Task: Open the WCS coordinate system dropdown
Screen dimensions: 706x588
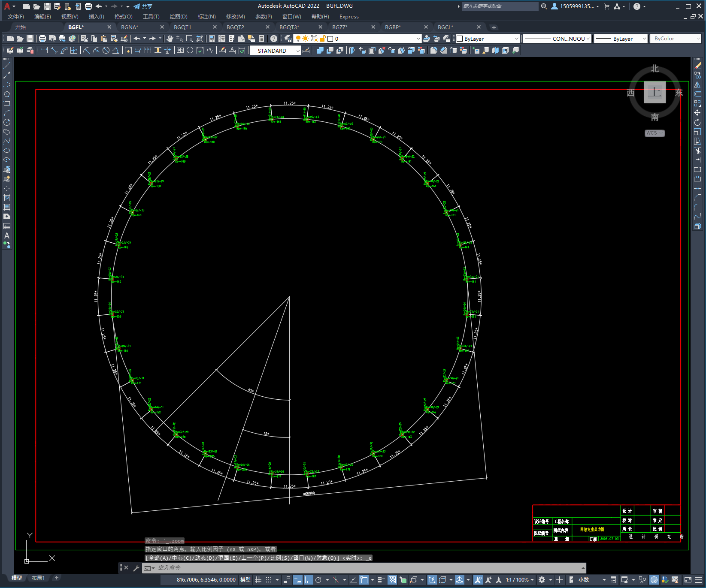Action: (x=654, y=133)
